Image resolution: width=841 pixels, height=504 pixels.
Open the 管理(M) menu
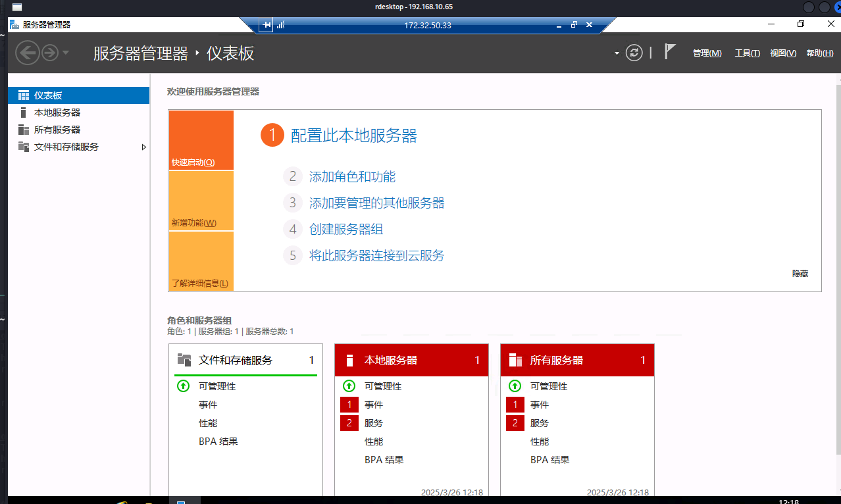[x=707, y=53]
